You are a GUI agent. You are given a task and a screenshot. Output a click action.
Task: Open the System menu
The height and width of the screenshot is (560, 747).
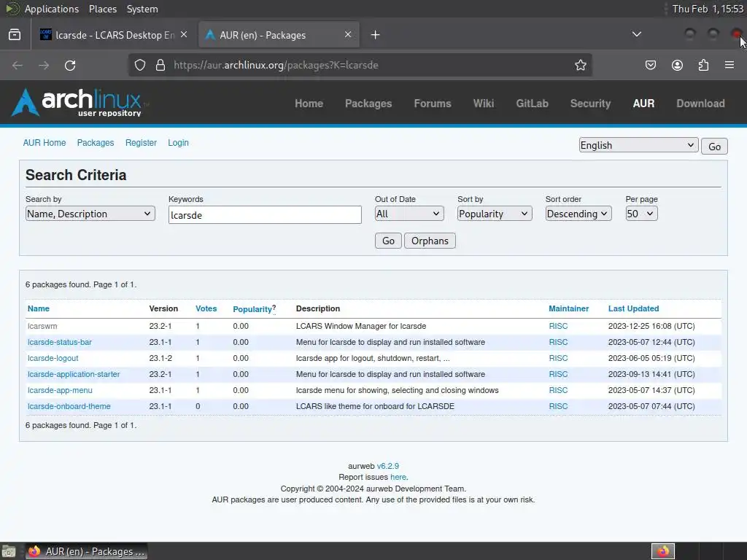pyautogui.click(x=142, y=9)
